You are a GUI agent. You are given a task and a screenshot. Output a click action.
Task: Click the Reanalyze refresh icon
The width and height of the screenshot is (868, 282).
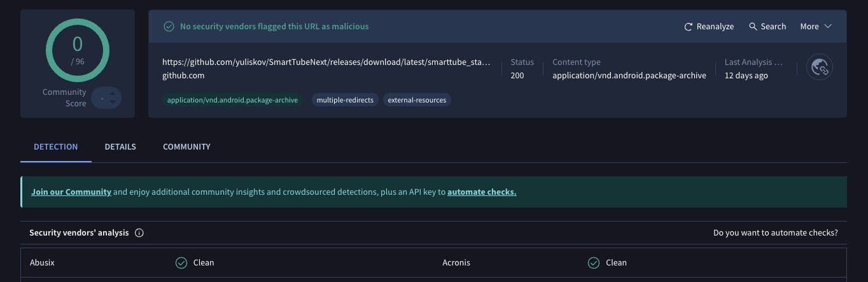688,27
